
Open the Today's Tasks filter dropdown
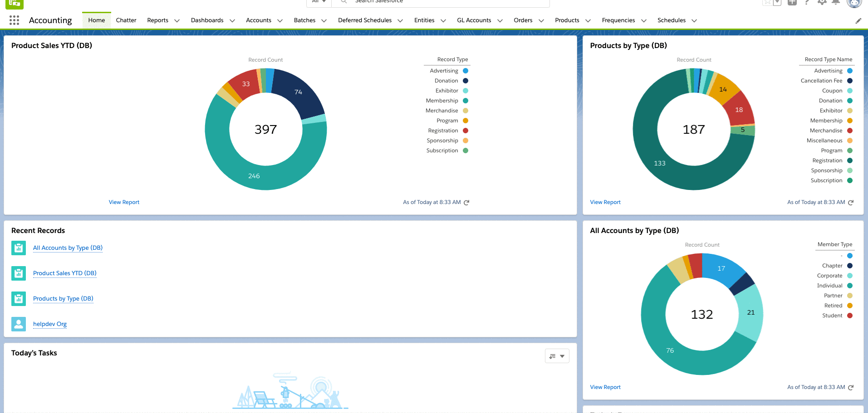coord(557,356)
